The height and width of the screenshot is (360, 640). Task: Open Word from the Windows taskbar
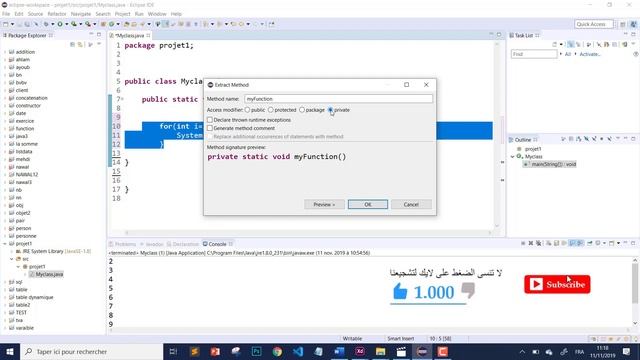coord(339,351)
